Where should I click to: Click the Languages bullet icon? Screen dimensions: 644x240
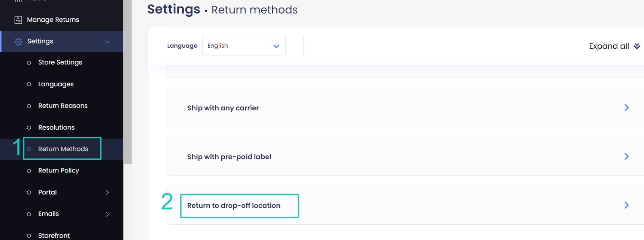click(29, 84)
